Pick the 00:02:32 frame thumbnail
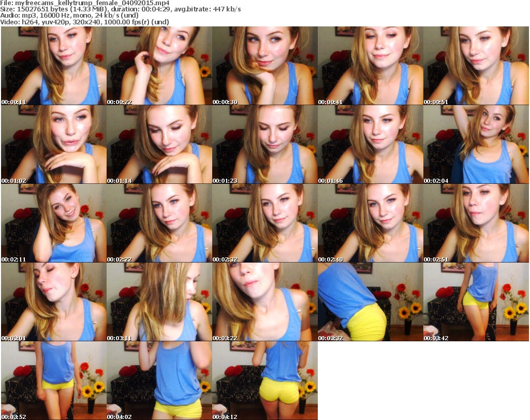Viewport: 530px width, 420px height. click(x=264, y=223)
